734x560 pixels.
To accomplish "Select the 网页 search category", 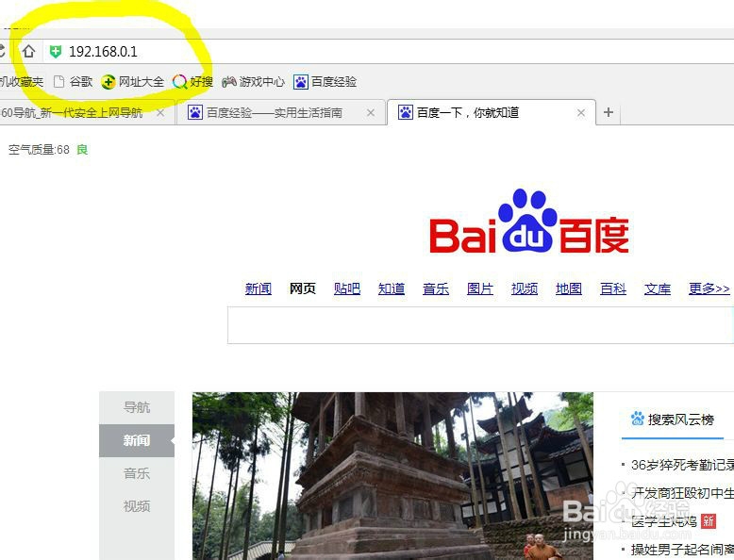I will (x=303, y=288).
